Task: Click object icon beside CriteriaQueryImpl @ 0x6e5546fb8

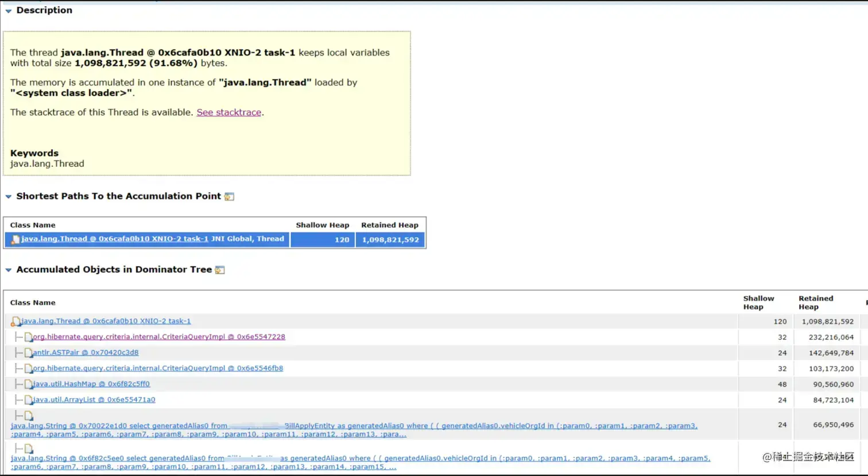Action: [28, 369]
